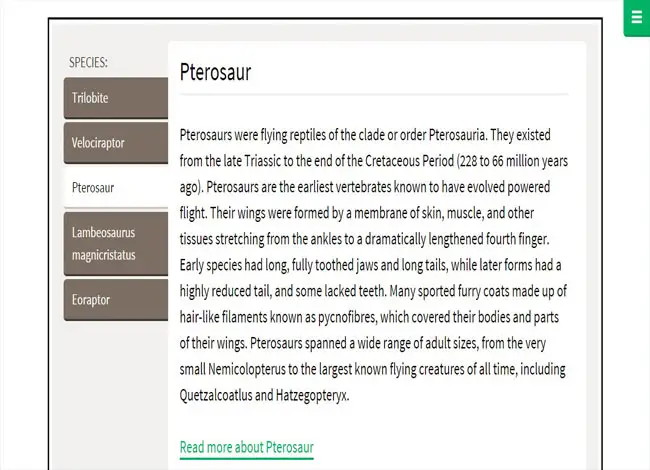Show the Eoraptor species tab
650x470 pixels.
tap(116, 300)
